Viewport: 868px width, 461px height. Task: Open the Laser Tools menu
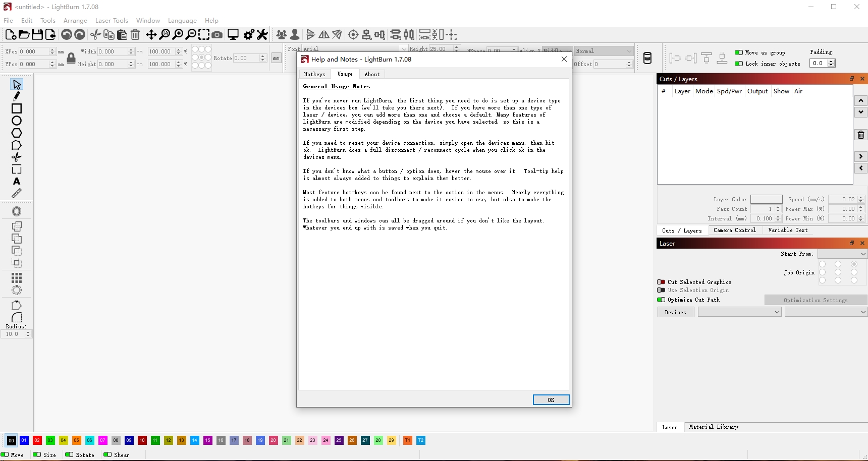112,20
